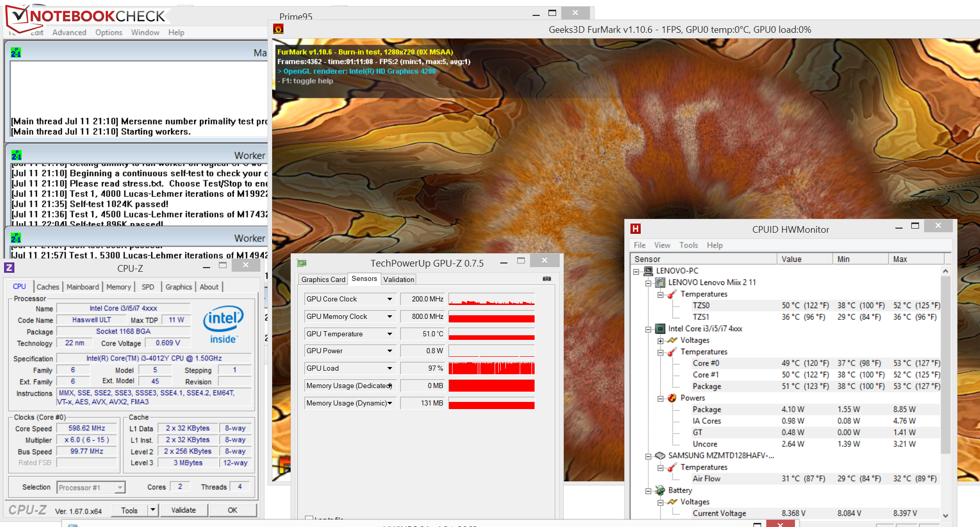Open the CPU-Z Tools dropdown arrow
The height and width of the screenshot is (527, 980).
[152, 510]
